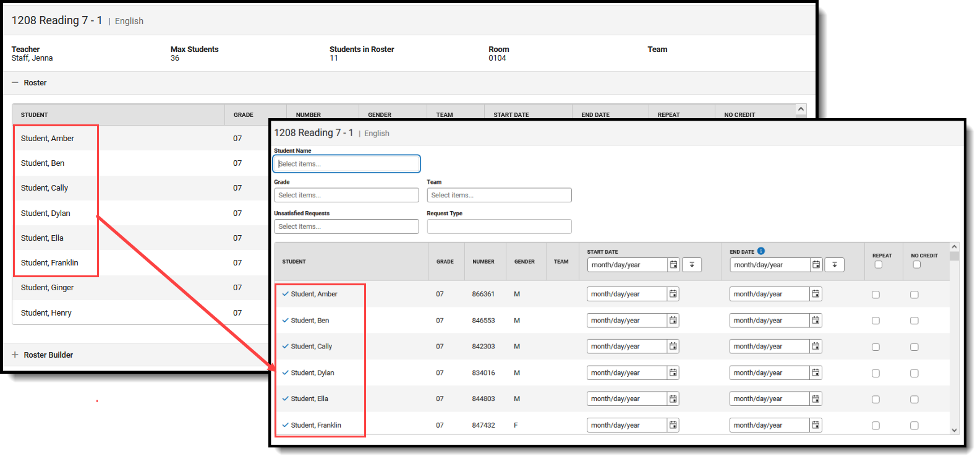This screenshot has width=980, height=461.
Task: Click Student, Franklin name in roster builder
Action: pos(316,425)
